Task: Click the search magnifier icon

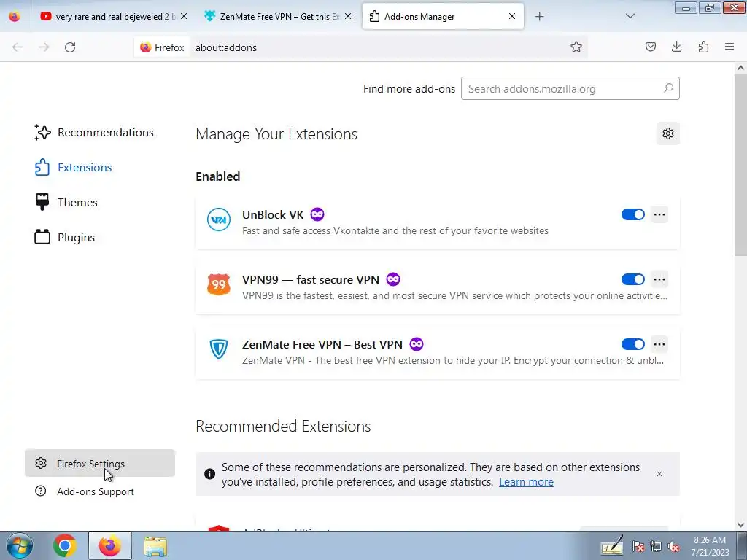Action: (668, 88)
